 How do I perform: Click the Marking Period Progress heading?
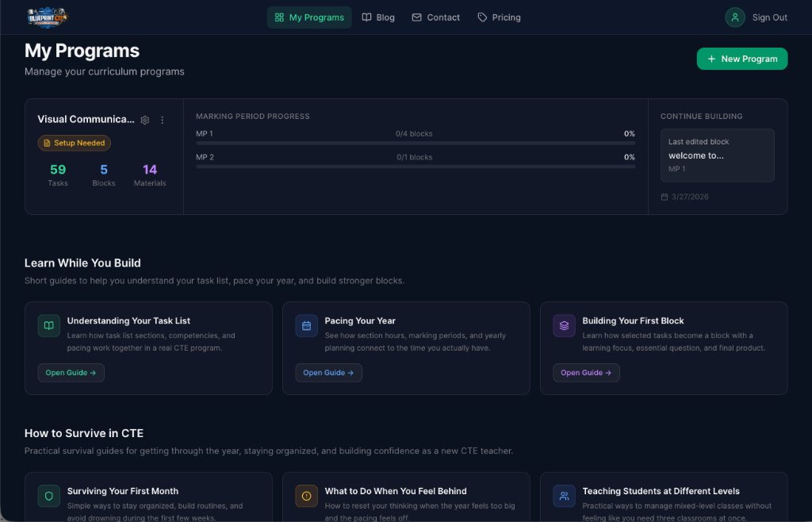253,117
